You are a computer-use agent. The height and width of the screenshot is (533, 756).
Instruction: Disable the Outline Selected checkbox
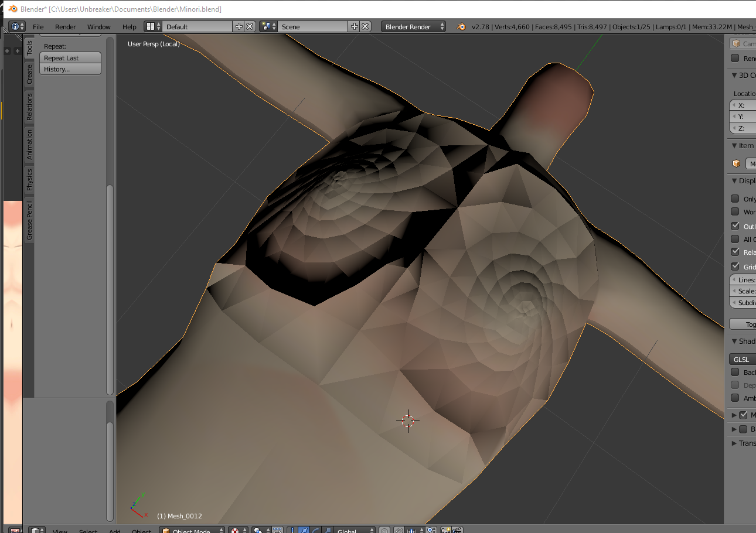(x=734, y=226)
